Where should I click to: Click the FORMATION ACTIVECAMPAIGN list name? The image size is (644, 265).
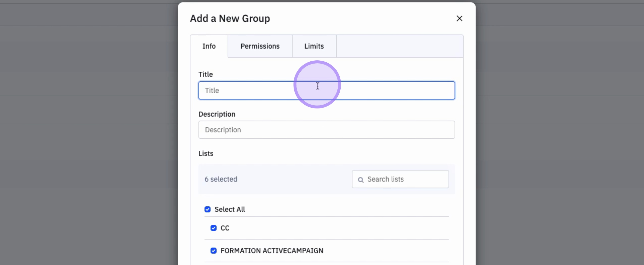tap(272, 251)
